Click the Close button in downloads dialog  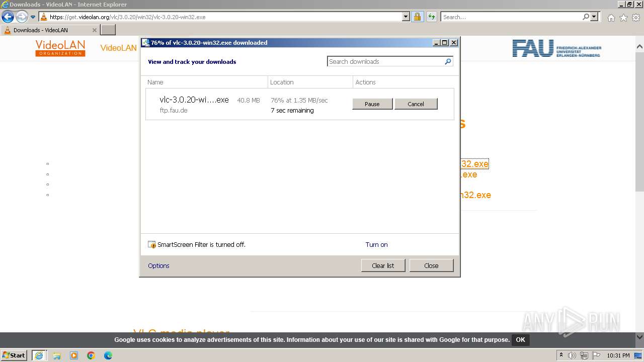click(x=431, y=265)
